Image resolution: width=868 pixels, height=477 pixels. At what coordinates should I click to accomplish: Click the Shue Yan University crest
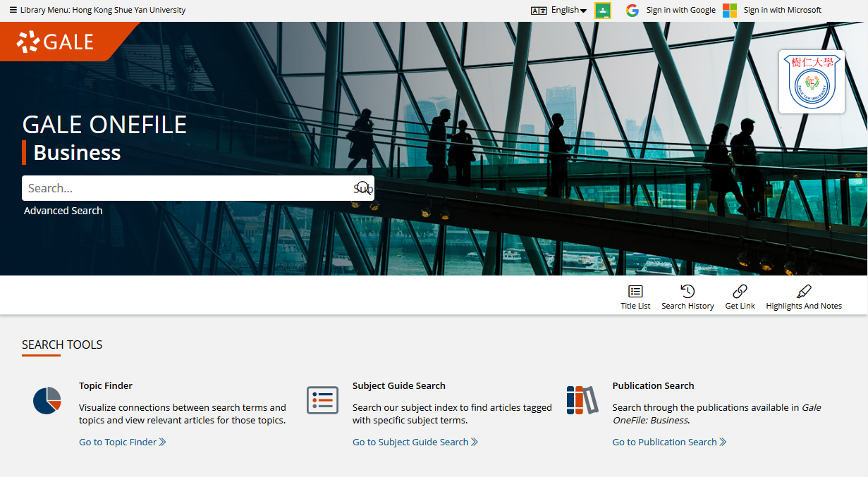click(x=812, y=82)
